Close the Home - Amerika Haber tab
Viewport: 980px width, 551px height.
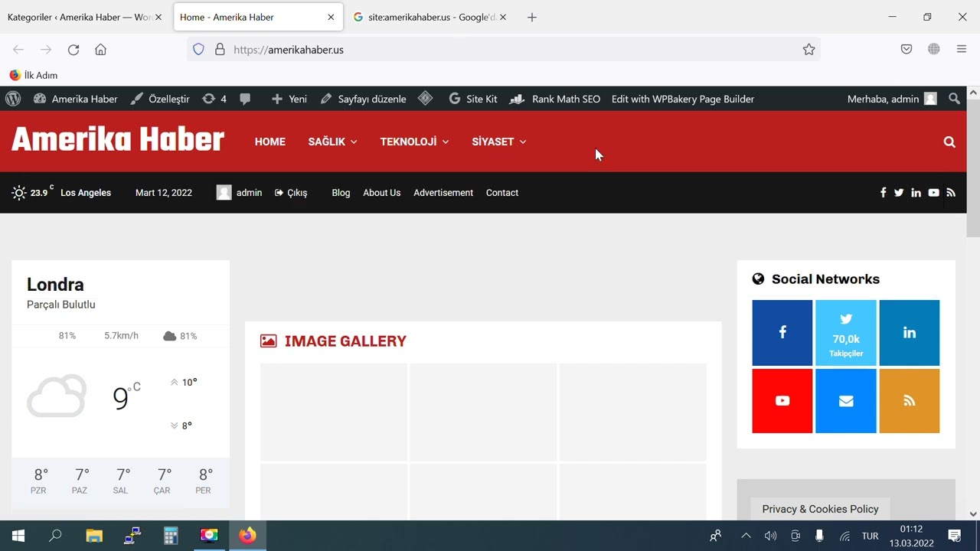click(331, 17)
